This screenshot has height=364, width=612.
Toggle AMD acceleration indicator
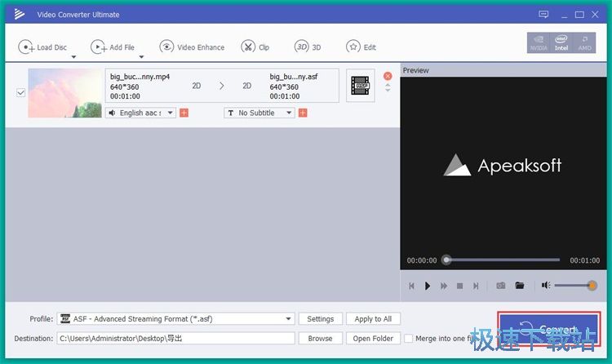[584, 42]
